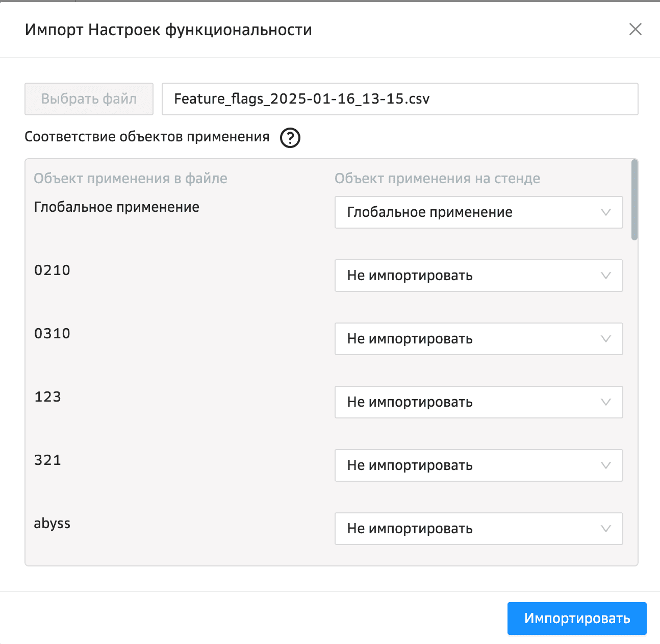Click the Feature_flags csv filename field
The height and width of the screenshot is (644, 660).
(399, 99)
